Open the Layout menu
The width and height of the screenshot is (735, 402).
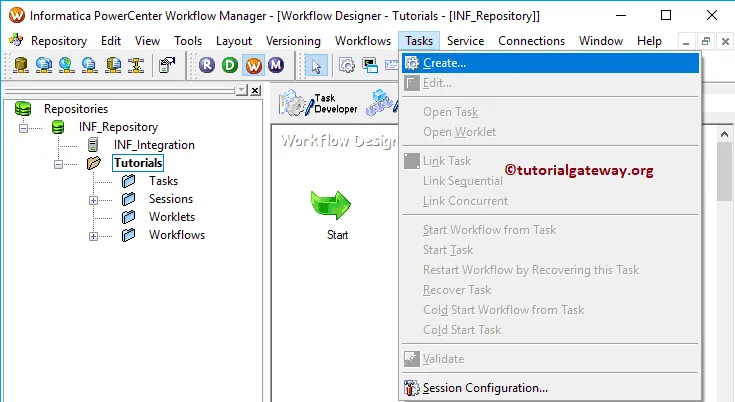coord(233,41)
